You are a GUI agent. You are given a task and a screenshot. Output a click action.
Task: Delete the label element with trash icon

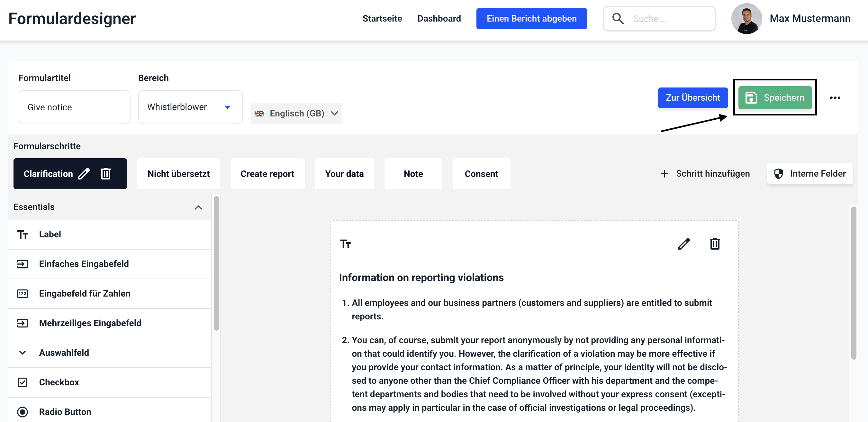pos(715,244)
